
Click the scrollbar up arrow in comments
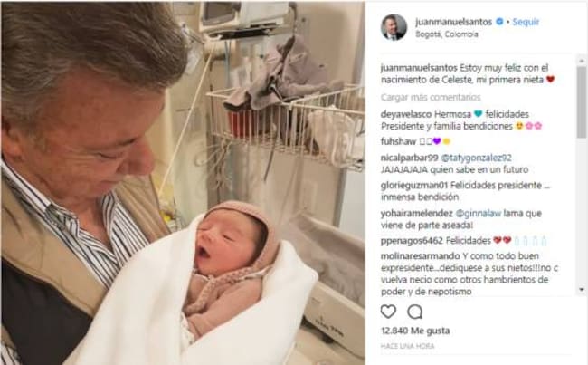coord(582,60)
